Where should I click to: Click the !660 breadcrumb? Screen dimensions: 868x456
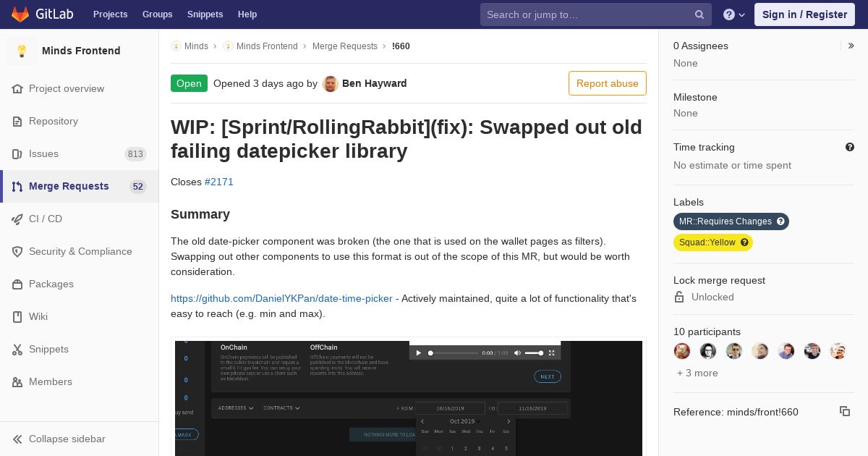[401, 46]
